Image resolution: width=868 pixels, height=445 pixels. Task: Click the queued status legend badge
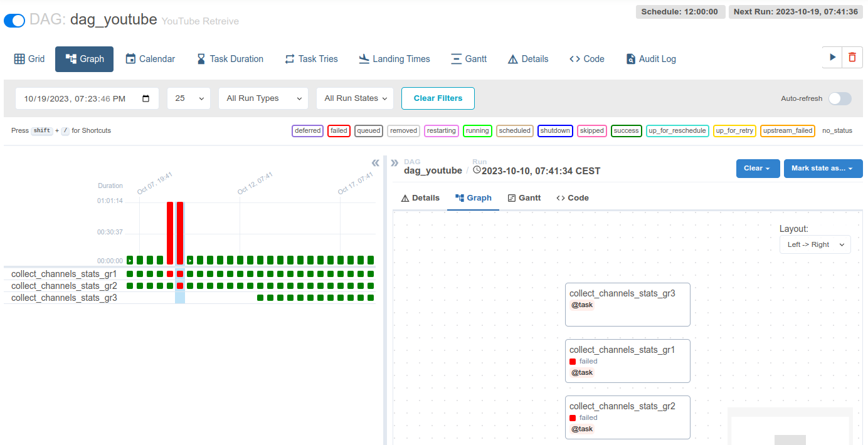[369, 131]
